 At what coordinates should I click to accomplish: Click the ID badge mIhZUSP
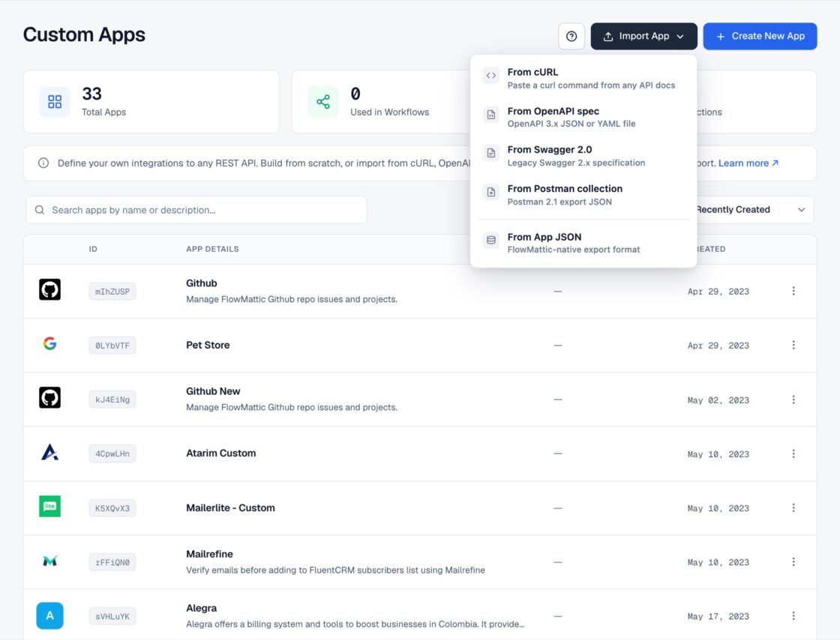point(112,292)
